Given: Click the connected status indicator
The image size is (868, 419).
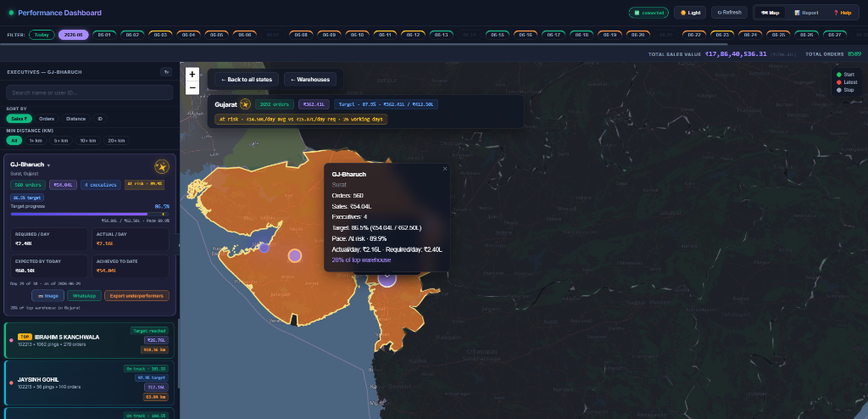Looking at the screenshot, I should point(648,13).
